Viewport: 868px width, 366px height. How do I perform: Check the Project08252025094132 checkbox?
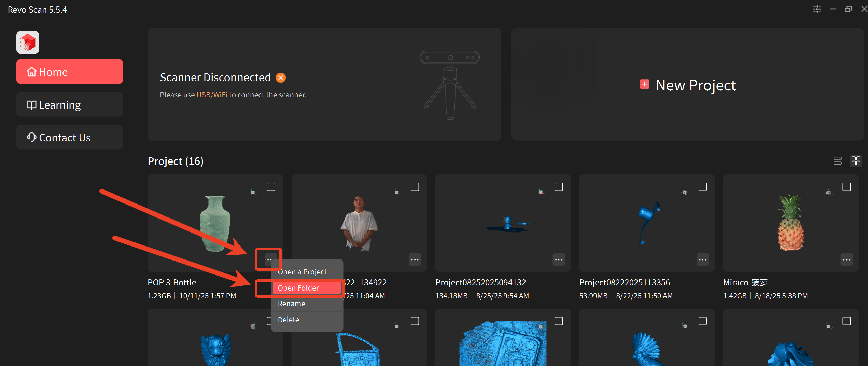click(559, 187)
